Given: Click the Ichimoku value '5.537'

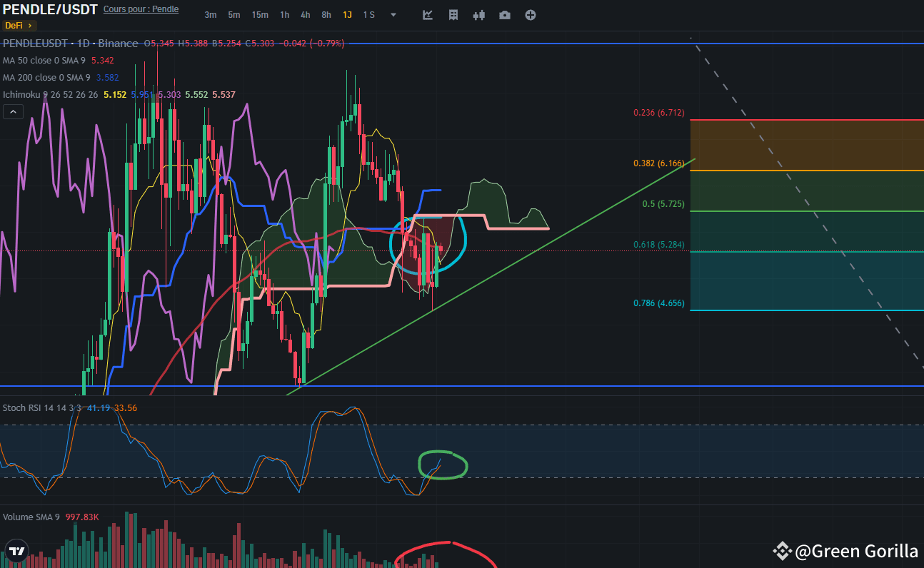Looking at the screenshot, I should coord(224,95).
